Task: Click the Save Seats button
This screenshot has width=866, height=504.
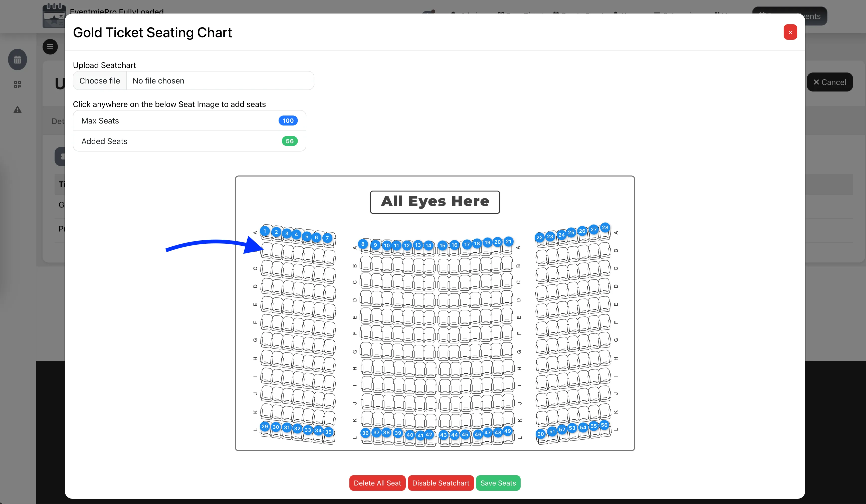Action: [498, 483]
